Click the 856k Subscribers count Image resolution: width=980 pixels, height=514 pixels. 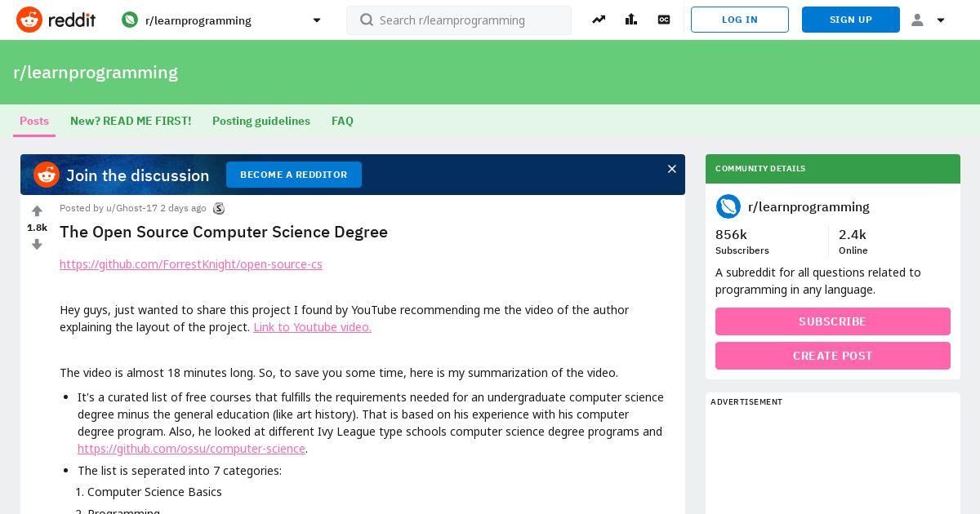point(742,241)
